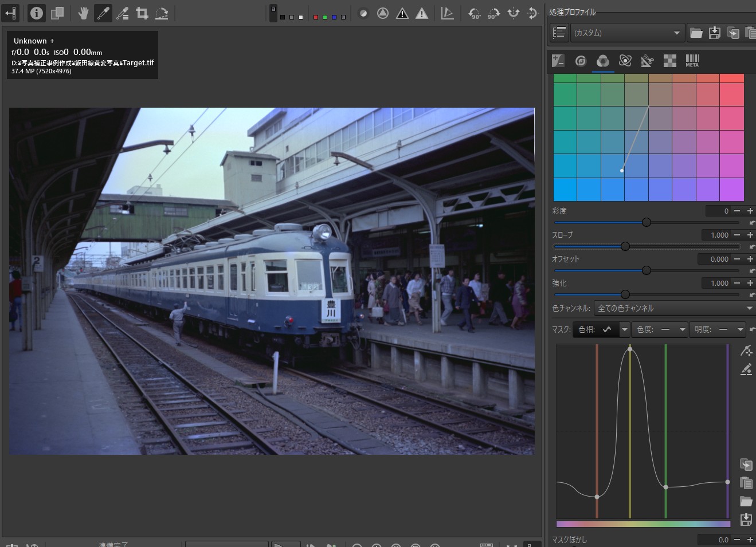Flip the image horizontally
Image resolution: width=756 pixels, height=547 pixels.
point(513,13)
